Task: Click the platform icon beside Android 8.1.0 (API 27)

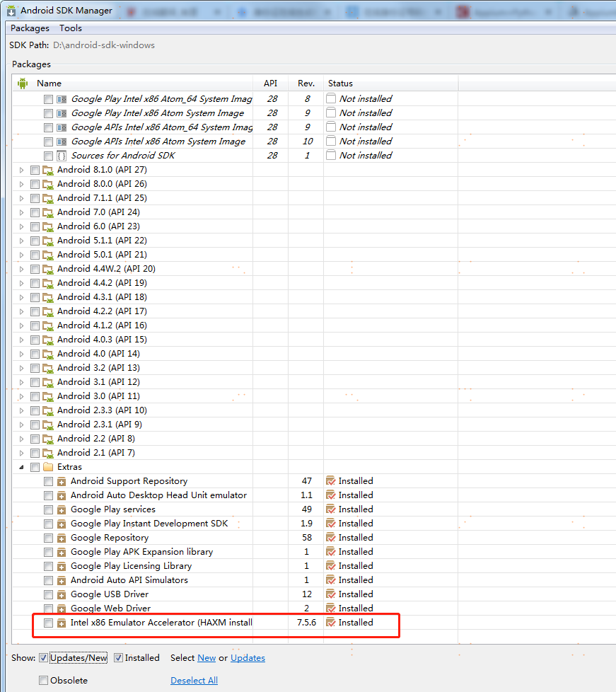Action: [47, 169]
